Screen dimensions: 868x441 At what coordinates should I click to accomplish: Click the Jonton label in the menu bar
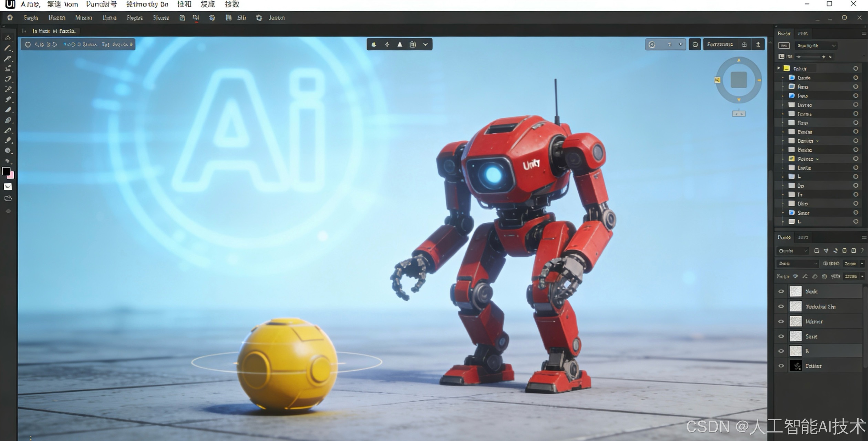click(x=277, y=18)
